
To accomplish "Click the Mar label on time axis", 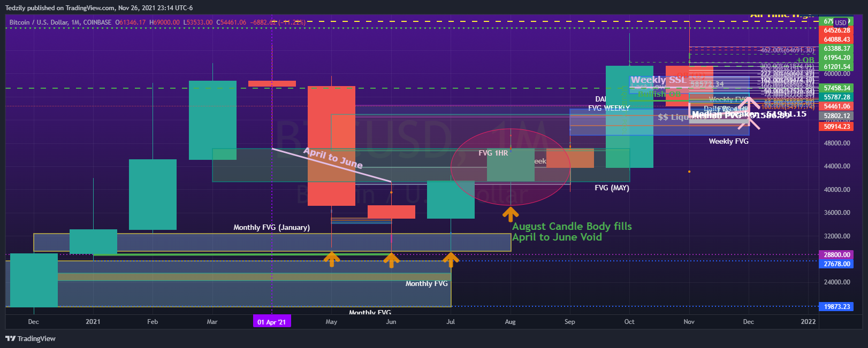I will tap(212, 322).
